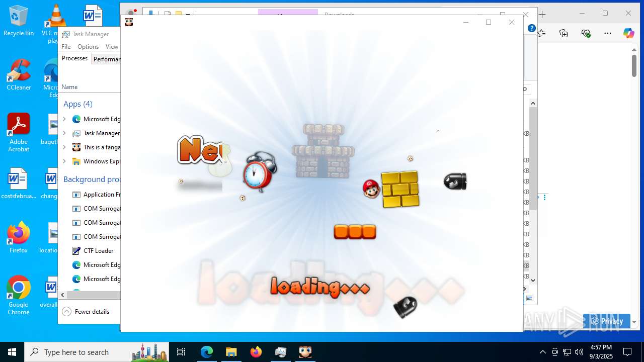Switch to the Mario game on the taskbar
Image resolution: width=644 pixels, height=362 pixels.
305,352
